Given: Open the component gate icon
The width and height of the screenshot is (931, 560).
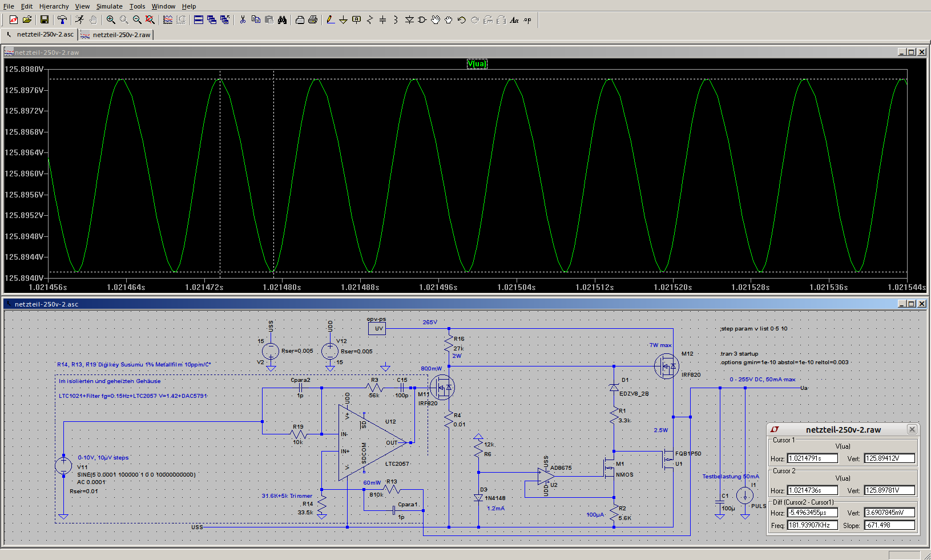Looking at the screenshot, I should click(422, 20).
